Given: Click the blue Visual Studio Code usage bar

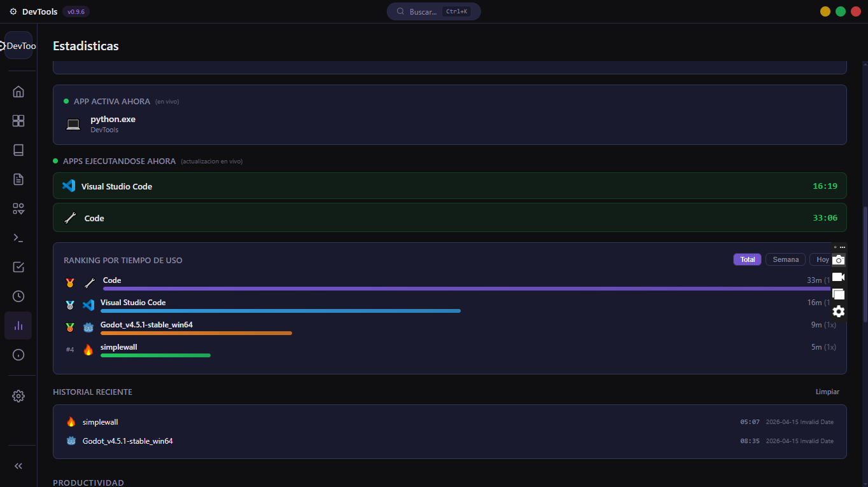Looking at the screenshot, I should point(281,311).
